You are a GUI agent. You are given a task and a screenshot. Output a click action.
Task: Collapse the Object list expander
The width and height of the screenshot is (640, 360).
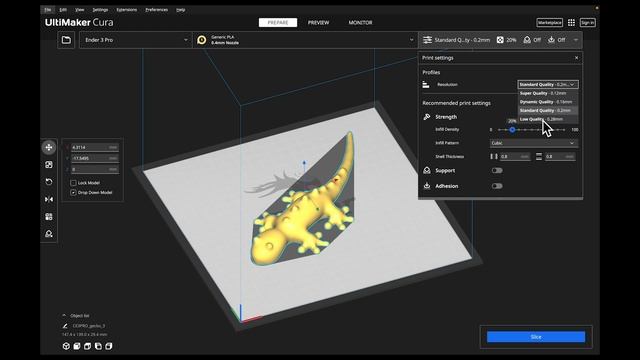click(x=64, y=316)
